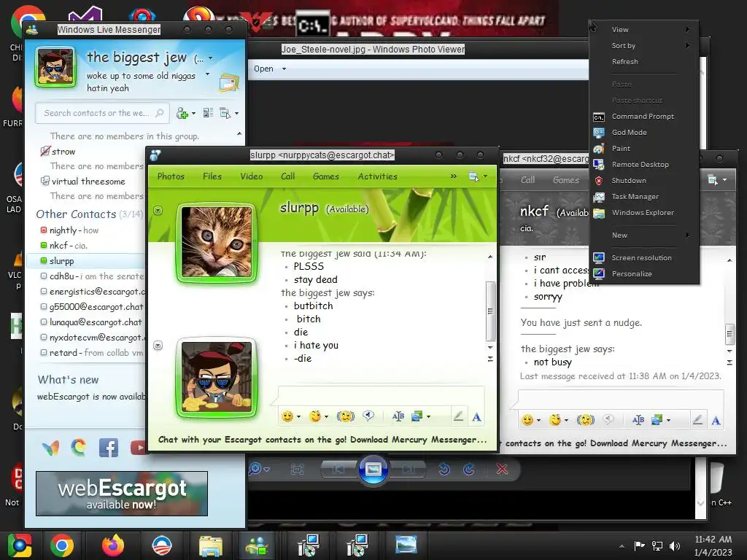Click Shutdown in the context menu
The image size is (747, 560).
point(628,181)
